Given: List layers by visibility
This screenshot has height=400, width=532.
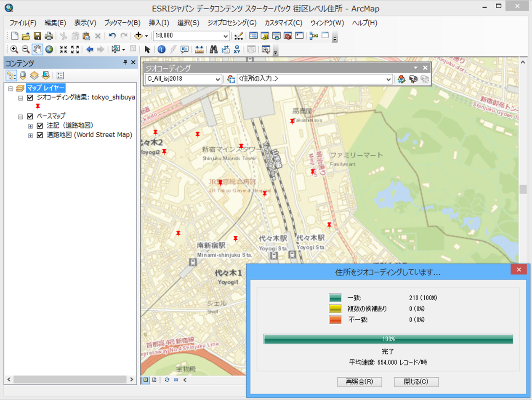Looking at the screenshot, I should click(x=35, y=75).
